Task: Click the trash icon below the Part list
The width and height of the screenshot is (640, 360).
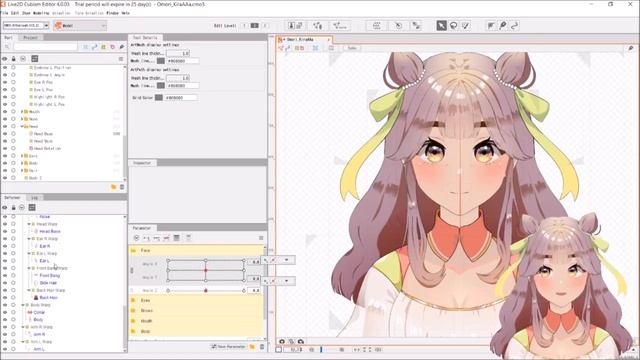Action: (122, 187)
